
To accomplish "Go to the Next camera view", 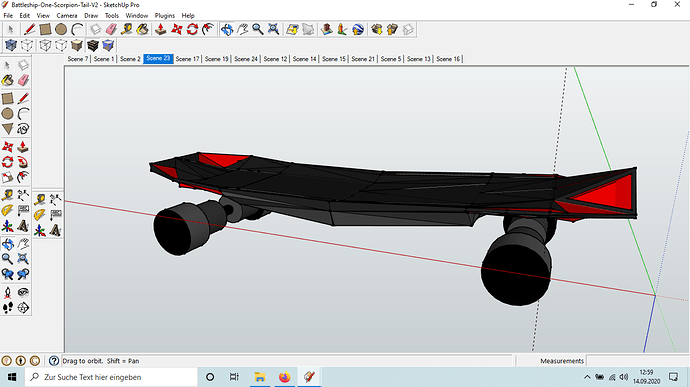I will click(x=23, y=274).
